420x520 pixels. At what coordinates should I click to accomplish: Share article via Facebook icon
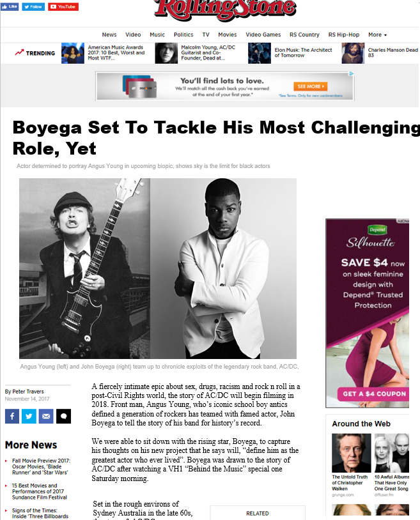tap(12, 417)
